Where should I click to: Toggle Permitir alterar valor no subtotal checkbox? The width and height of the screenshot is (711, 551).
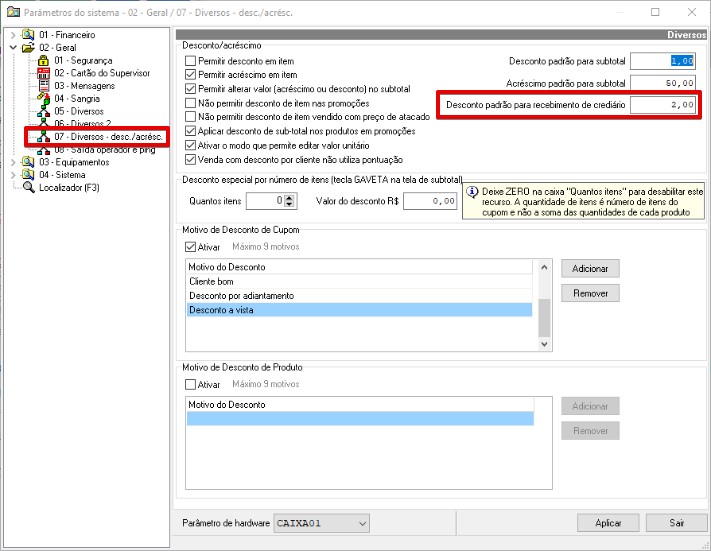[x=190, y=89]
